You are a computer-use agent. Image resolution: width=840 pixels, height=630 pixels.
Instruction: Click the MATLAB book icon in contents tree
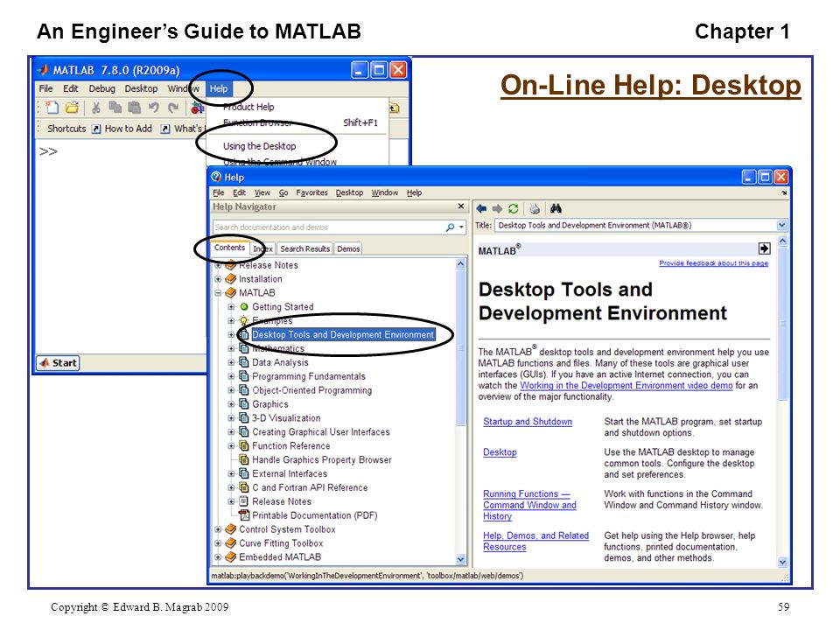coord(231,292)
